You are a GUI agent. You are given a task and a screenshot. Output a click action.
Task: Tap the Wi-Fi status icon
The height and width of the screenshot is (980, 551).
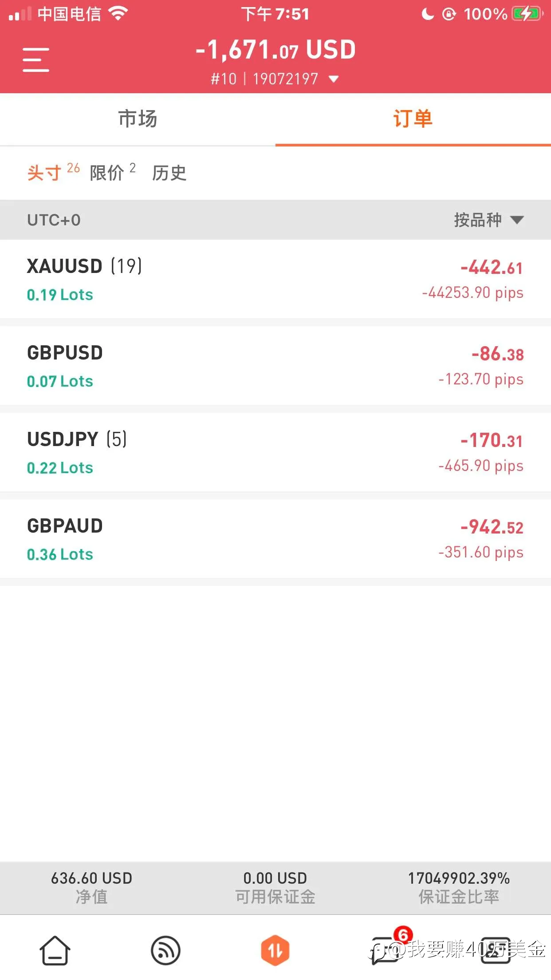coord(118,14)
